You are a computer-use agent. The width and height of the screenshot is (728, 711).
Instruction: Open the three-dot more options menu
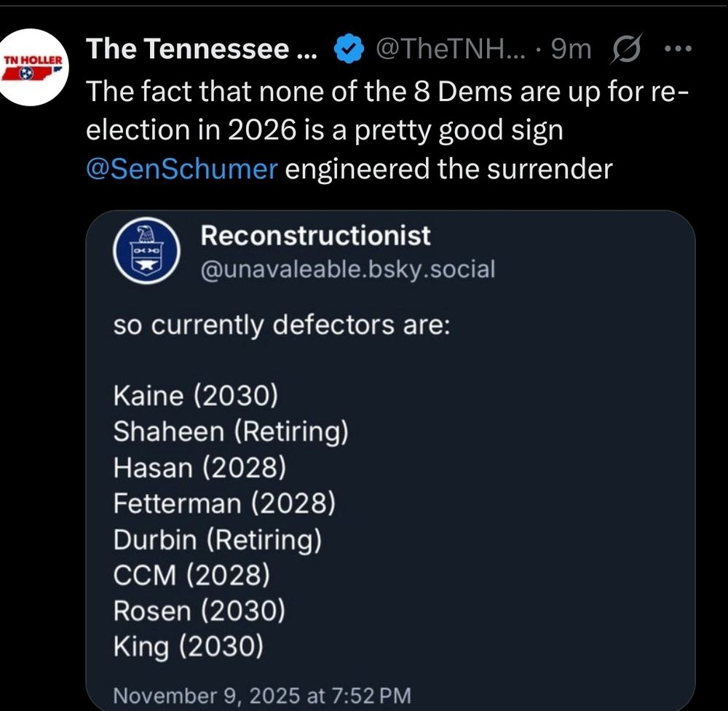click(677, 49)
